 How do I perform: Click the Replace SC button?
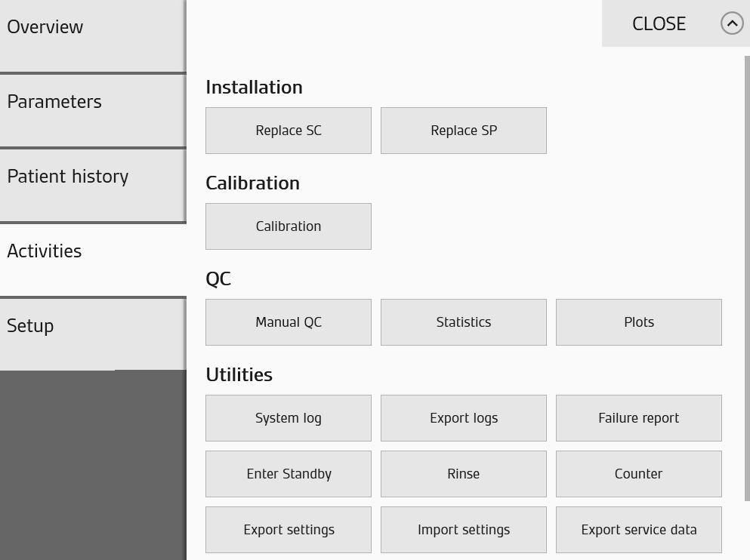click(x=289, y=131)
